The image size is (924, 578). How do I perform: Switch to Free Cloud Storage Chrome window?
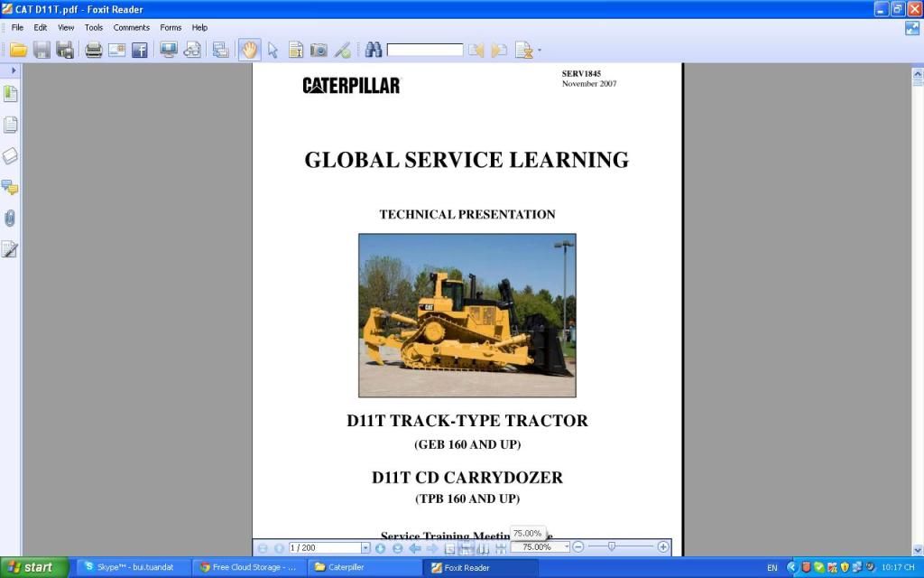(249, 567)
